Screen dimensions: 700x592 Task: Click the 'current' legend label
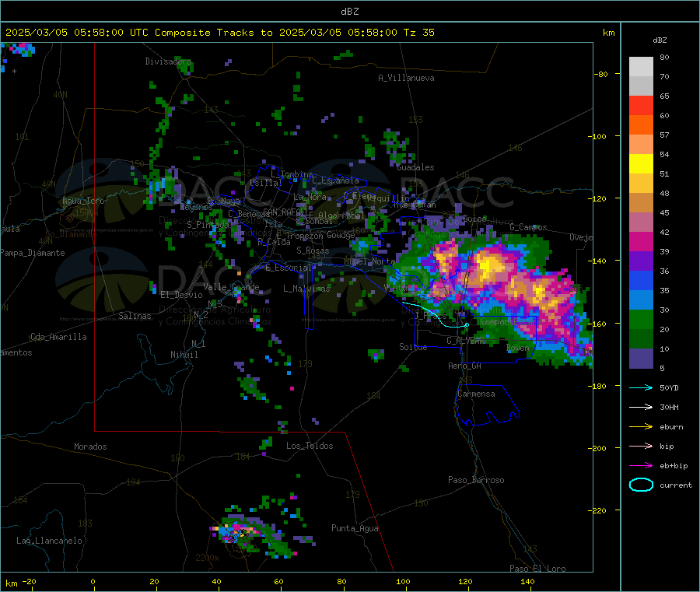pos(676,485)
